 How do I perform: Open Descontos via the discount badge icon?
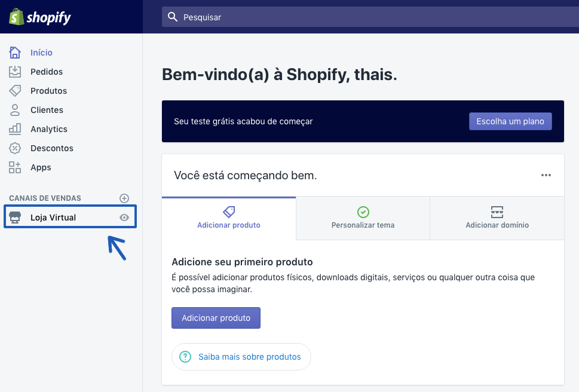15,148
